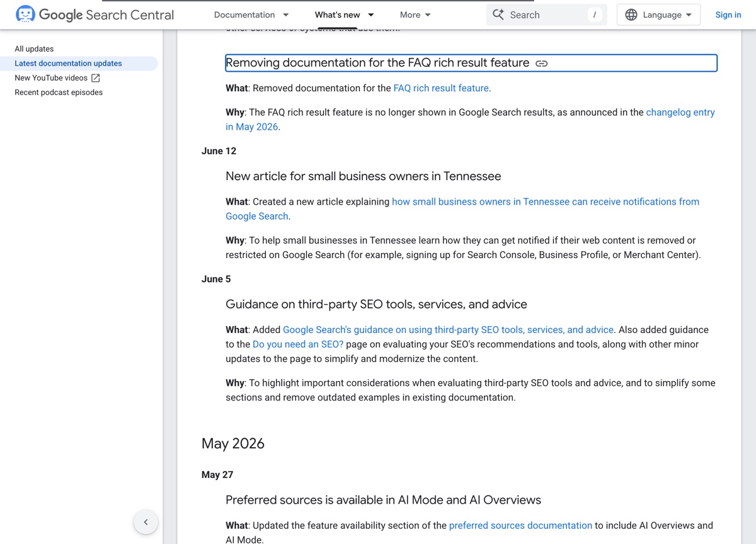Image resolution: width=756 pixels, height=544 pixels.
Task: Open Recent podcast episodes in sidebar
Action: click(59, 93)
